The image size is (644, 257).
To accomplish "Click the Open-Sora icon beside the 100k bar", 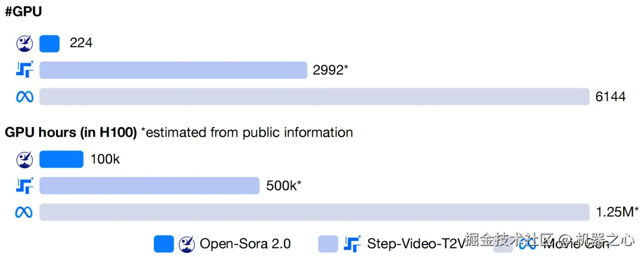I will point(24,159).
